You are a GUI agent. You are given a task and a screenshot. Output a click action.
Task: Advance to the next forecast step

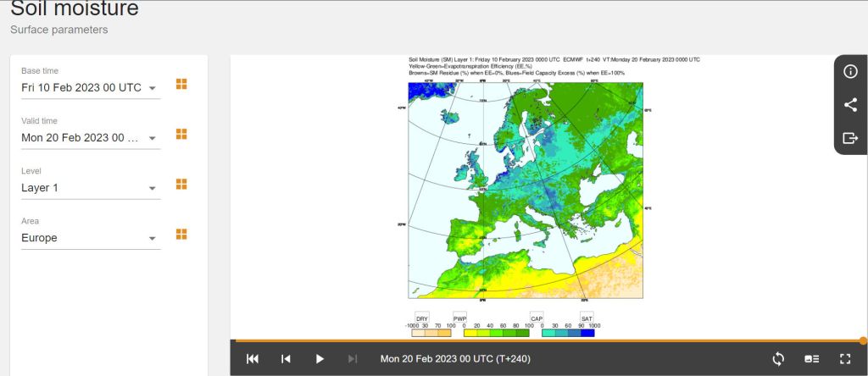[x=353, y=359]
